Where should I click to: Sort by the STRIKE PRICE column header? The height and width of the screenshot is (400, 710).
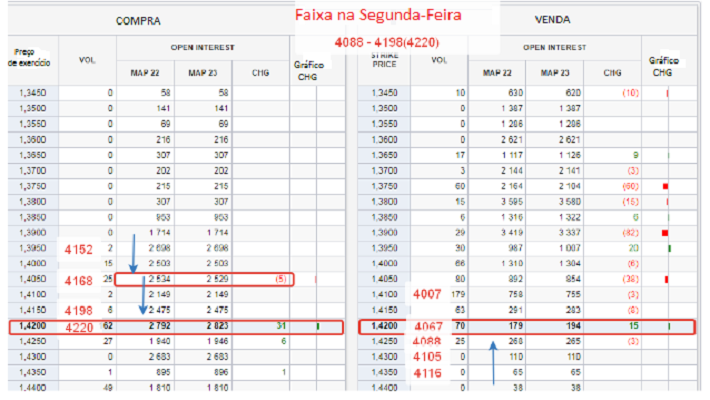tap(384, 60)
